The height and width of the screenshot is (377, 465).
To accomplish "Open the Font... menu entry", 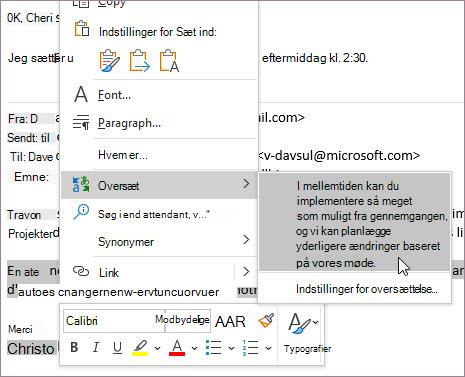I will (x=159, y=95).
